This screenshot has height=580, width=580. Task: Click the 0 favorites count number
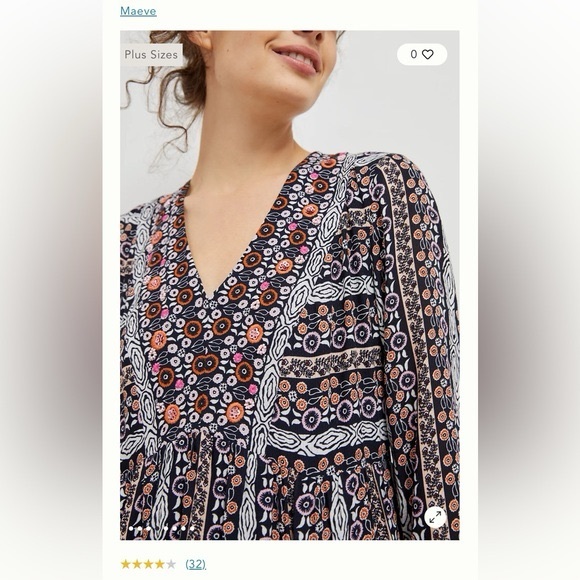(x=414, y=54)
